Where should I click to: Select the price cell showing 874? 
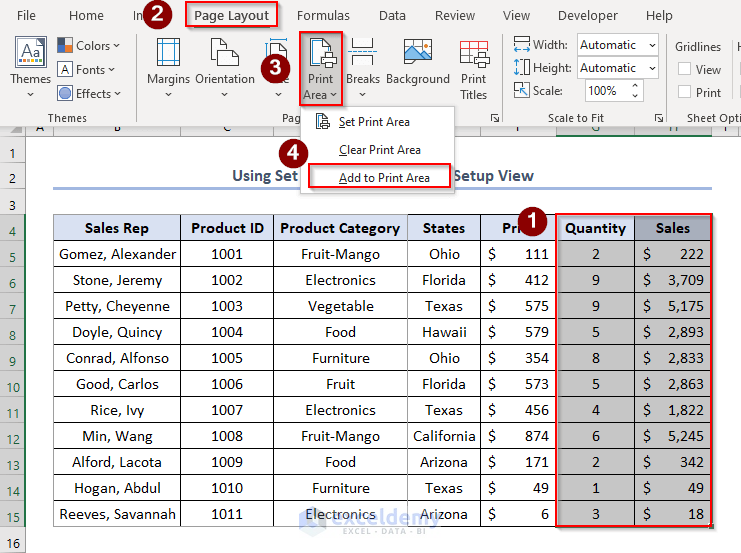tap(518, 436)
